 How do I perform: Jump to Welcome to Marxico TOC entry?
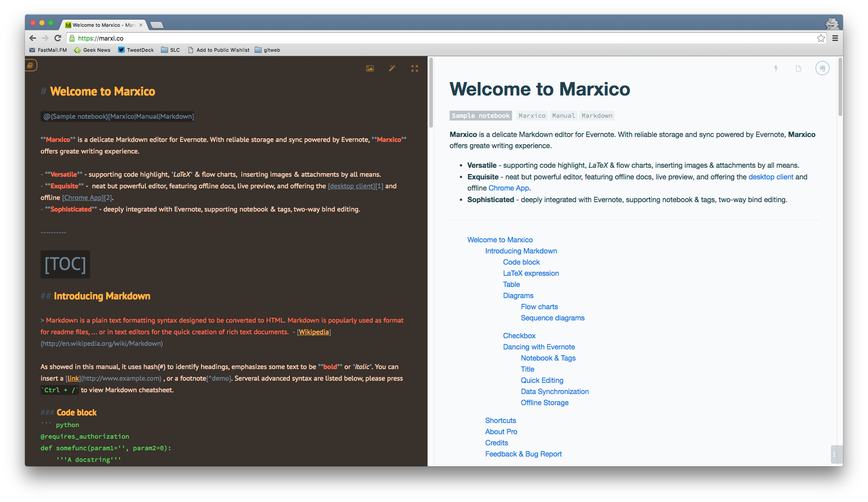[500, 240]
